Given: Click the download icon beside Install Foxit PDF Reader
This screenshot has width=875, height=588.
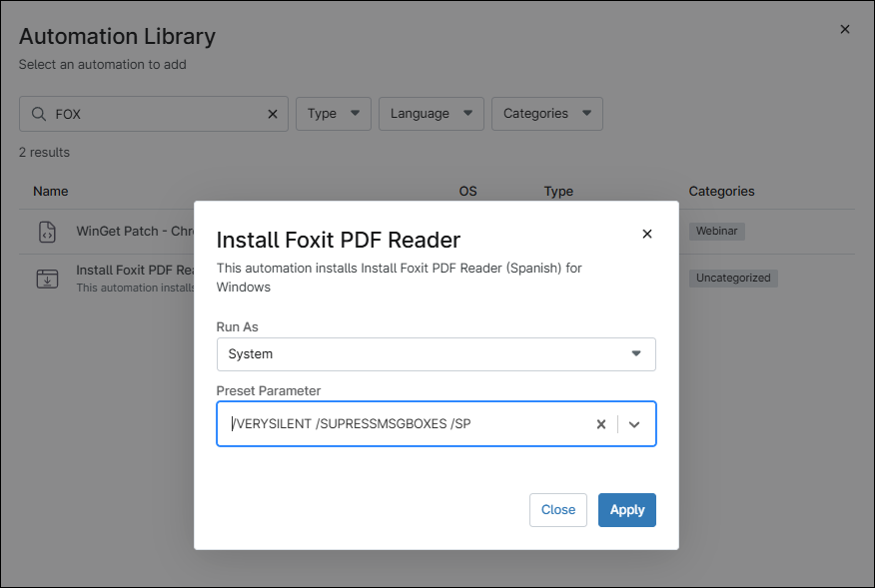Looking at the screenshot, I should point(47,278).
